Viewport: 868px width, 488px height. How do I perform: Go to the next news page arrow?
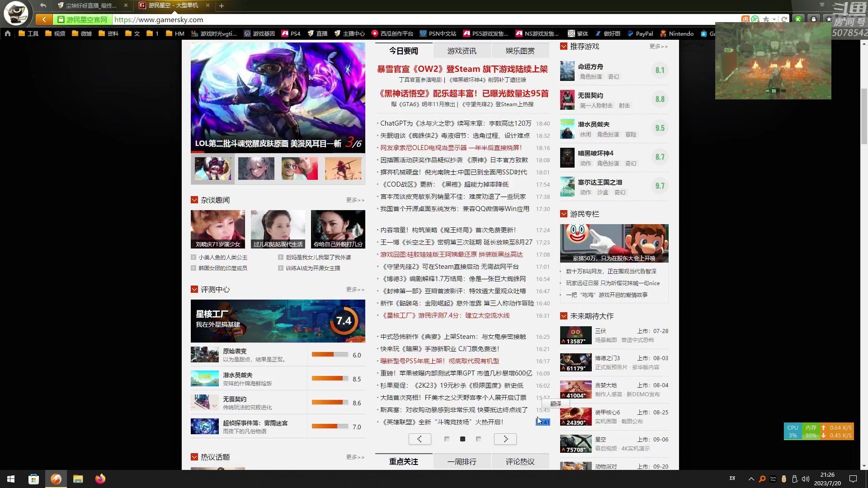pyautogui.click(x=505, y=439)
